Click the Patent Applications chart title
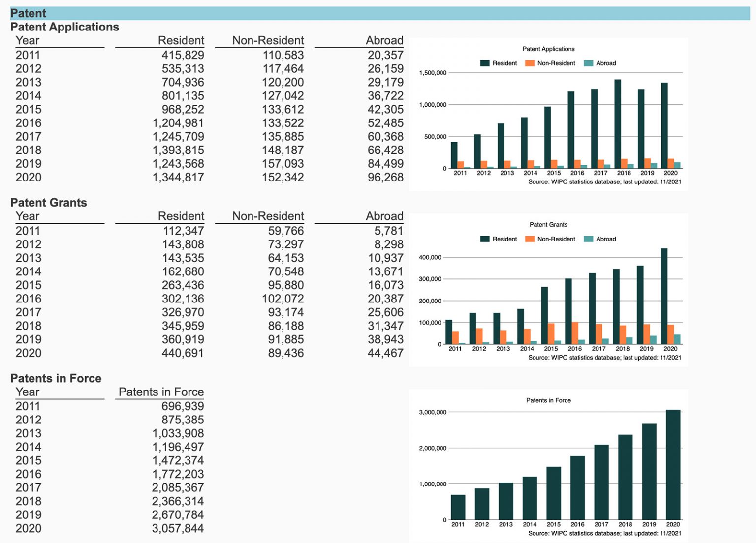The height and width of the screenshot is (543, 756). coord(548,49)
